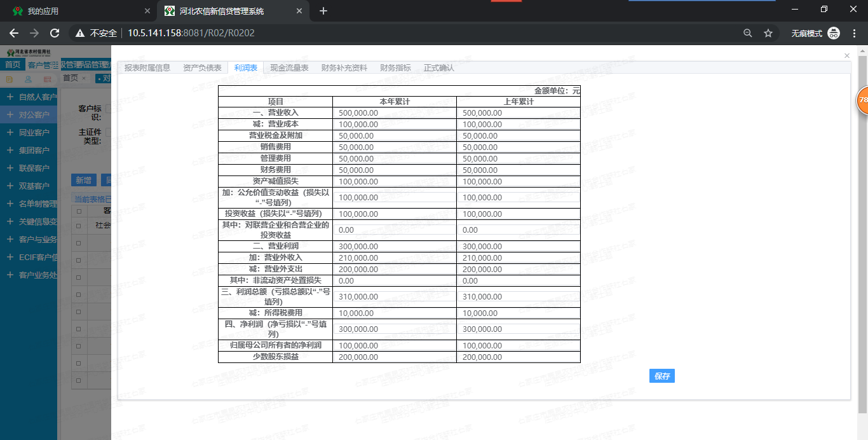
Task: Switch to the 现金流量表 tab
Action: (x=288, y=67)
